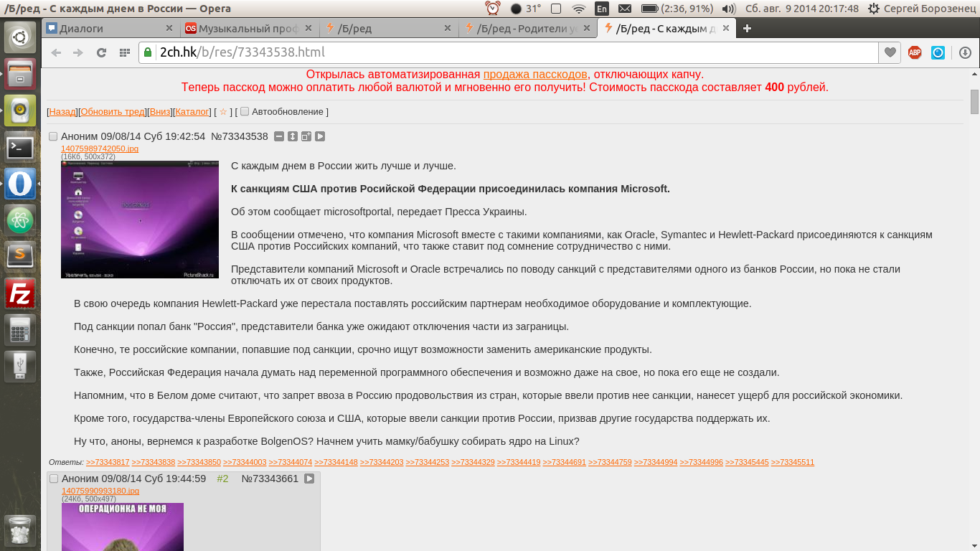Open a new browser tab
980x551 pixels.
click(x=747, y=29)
